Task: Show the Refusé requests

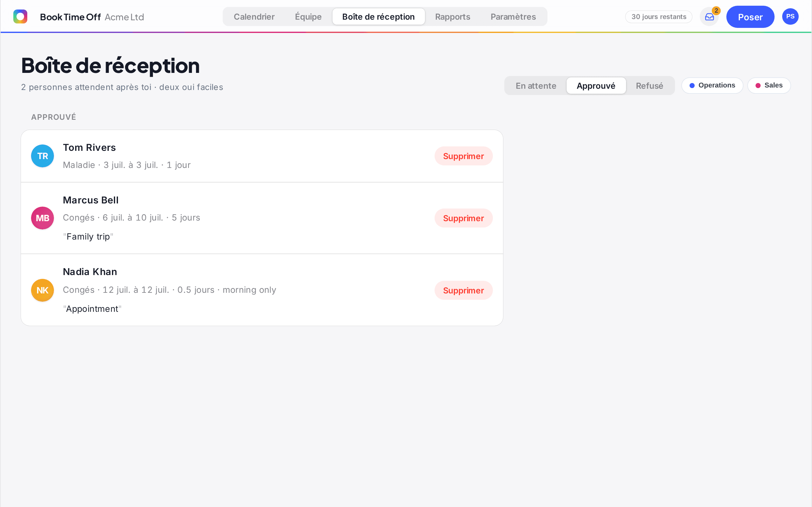Action: pyautogui.click(x=649, y=86)
